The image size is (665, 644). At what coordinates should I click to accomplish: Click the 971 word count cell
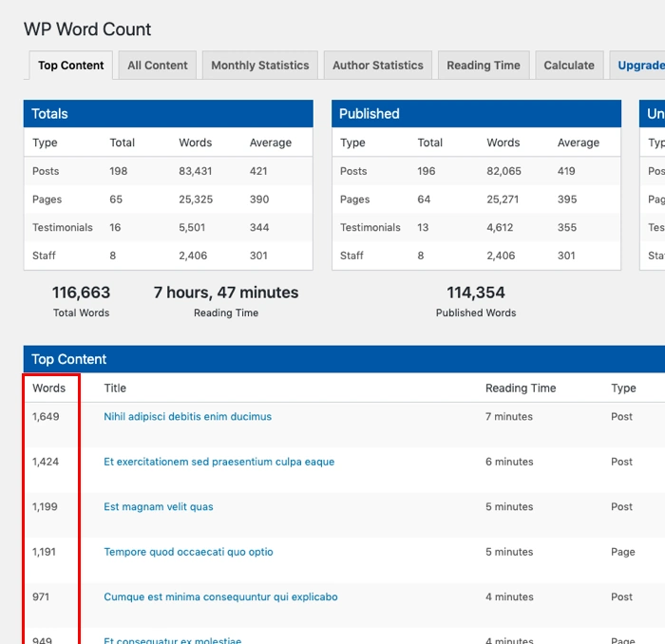(x=41, y=597)
